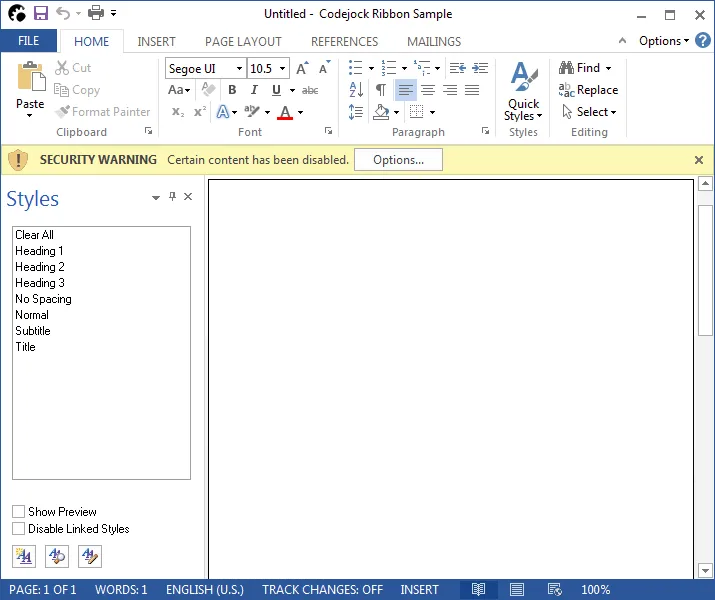Expand the Paste dropdown arrow
This screenshot has width=715, height=600.
tap(30, 116)
